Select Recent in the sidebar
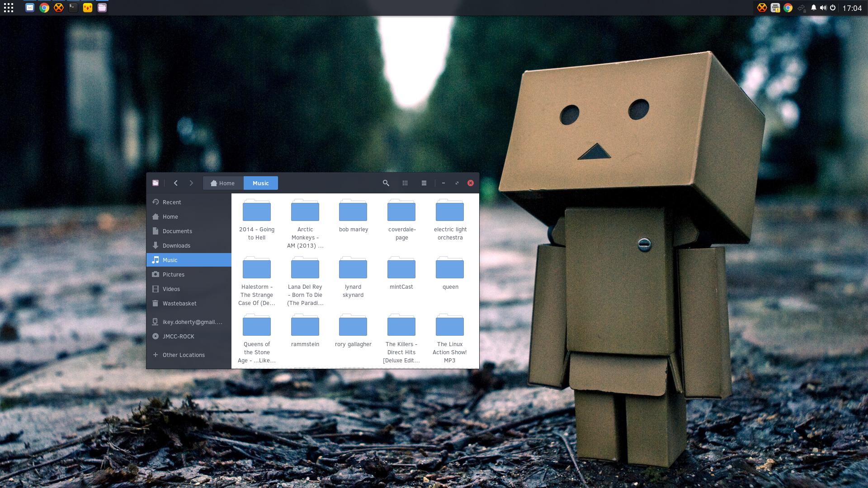This screenshot has height=488, width=868. (189, 202)
